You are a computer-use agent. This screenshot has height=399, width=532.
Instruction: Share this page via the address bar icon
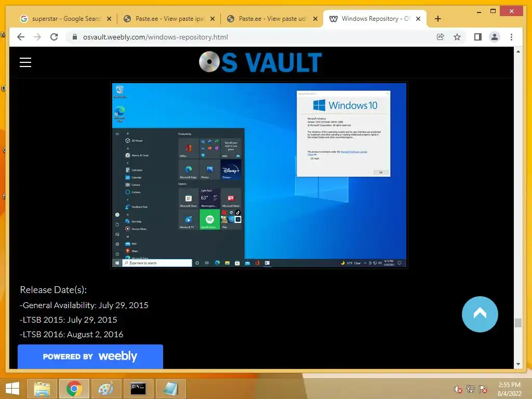point(441,37)
